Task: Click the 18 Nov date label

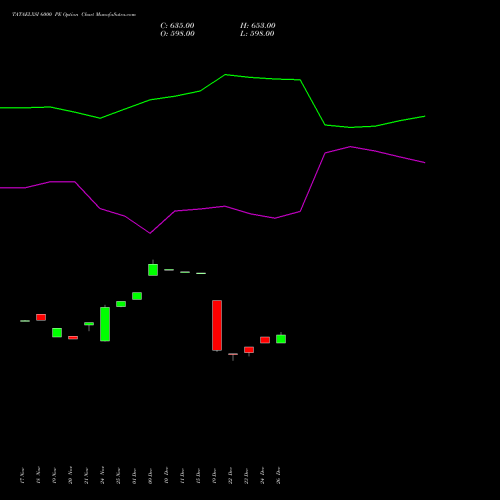Action: pos(38,475)
